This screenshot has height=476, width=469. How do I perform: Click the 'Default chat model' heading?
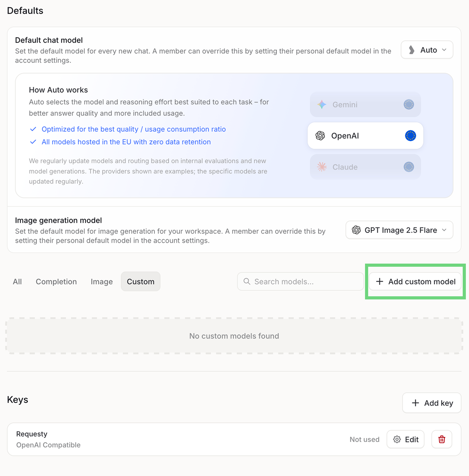click(x=49, y=40)
